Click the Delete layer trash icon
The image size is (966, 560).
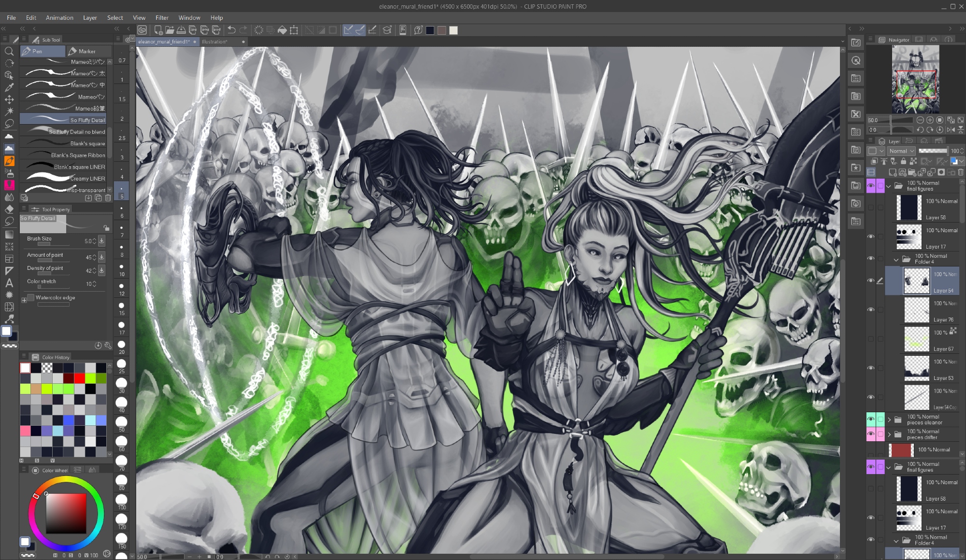coord(960,172)
